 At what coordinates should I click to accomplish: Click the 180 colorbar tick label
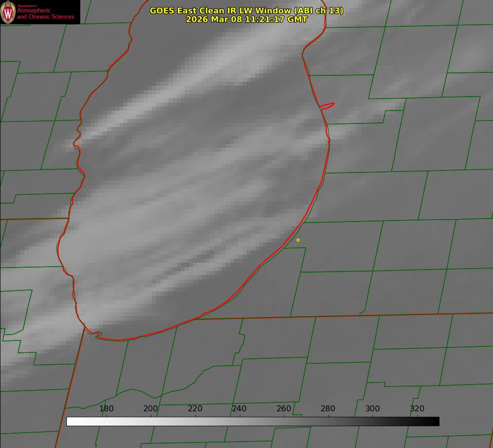(x=107, y=409)
